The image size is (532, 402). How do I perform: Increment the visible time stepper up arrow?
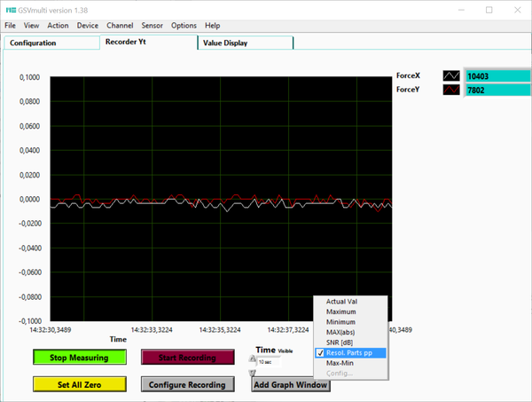(x=252, y=359)
